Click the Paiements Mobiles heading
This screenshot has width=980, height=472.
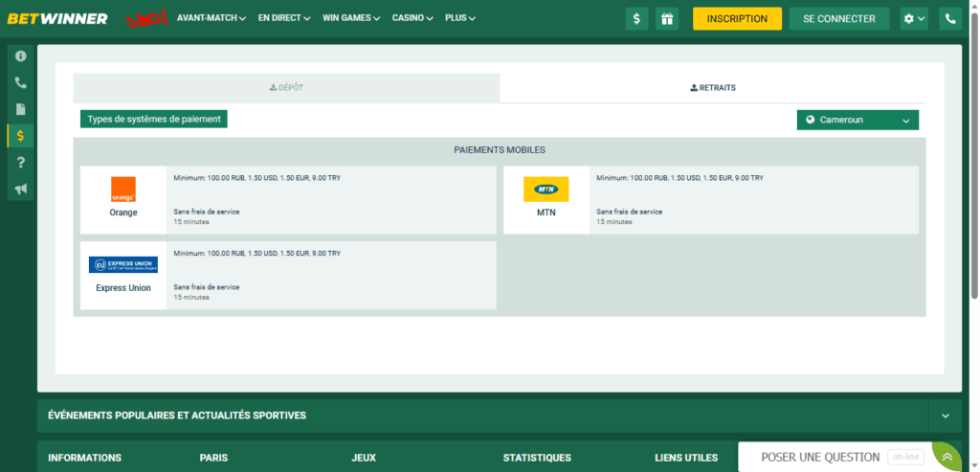pos(500,150)
